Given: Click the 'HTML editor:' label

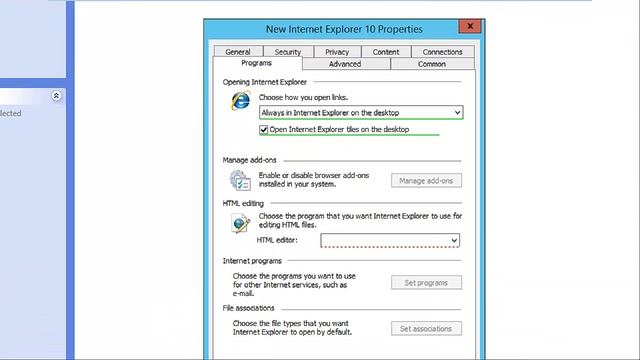Looking at the screenshot, I should 277,240.
